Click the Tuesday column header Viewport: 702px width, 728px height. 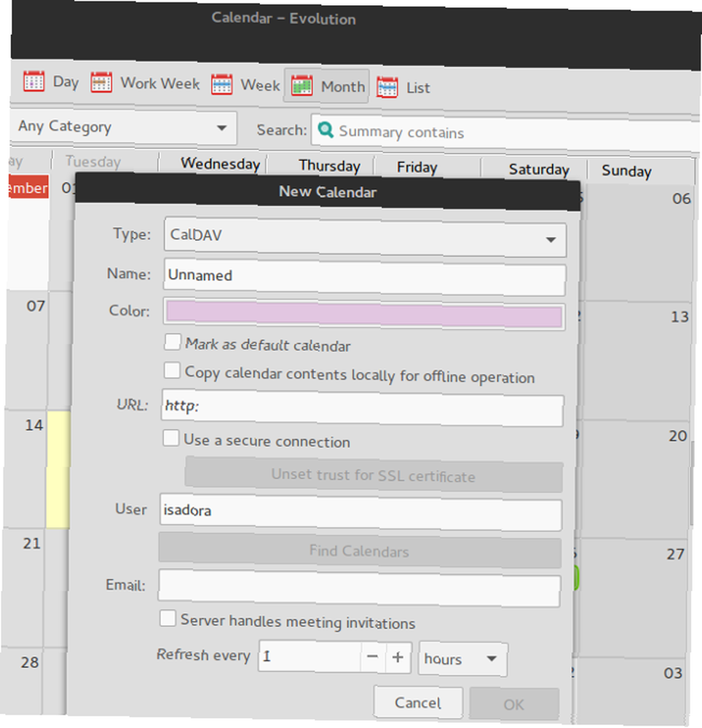(x=93, y=162)
